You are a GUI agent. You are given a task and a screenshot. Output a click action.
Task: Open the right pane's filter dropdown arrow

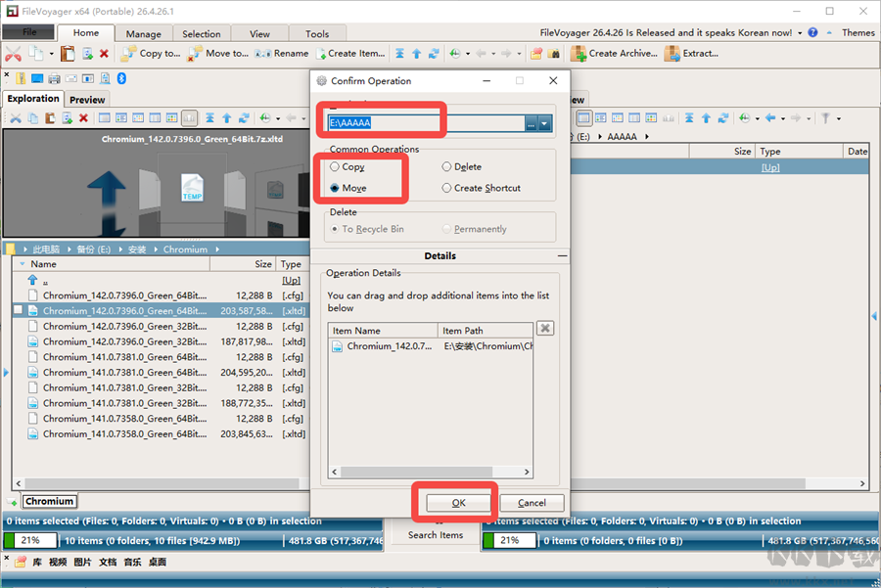coord(839,118)
